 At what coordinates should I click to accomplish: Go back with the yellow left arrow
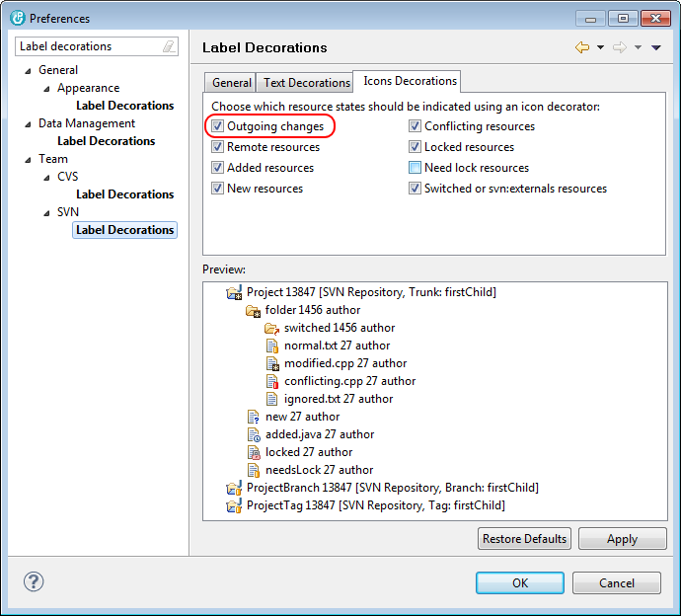[582, 47]
